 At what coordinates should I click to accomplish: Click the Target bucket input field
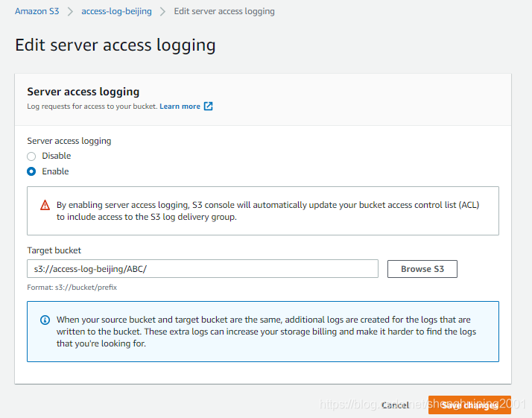[x=203, y=269]
